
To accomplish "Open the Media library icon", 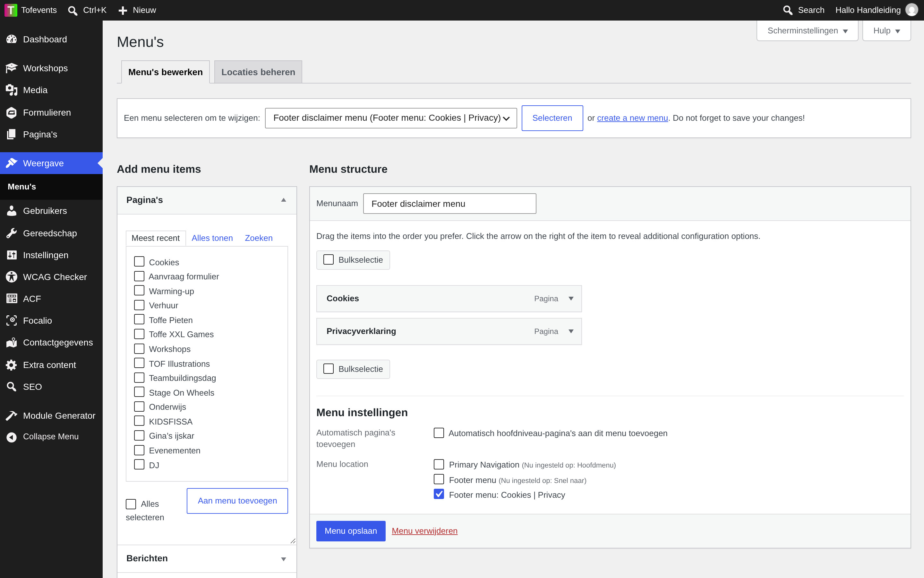I will [12, 90].
